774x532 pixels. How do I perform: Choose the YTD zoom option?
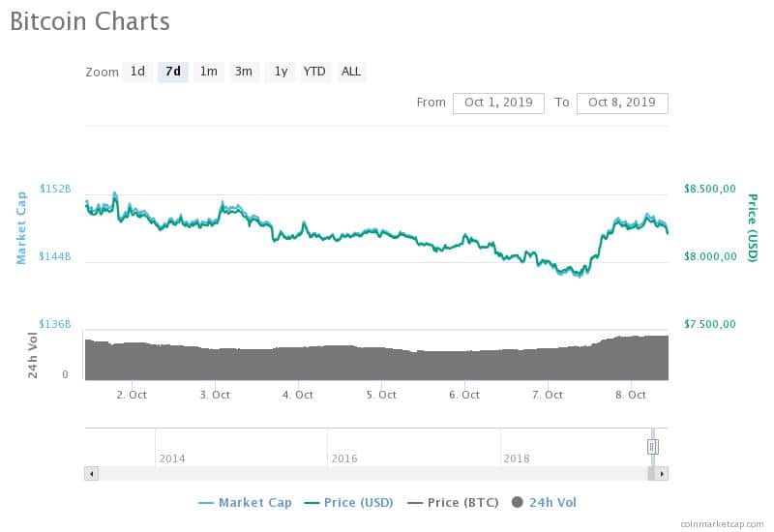(x=314, y=72)
